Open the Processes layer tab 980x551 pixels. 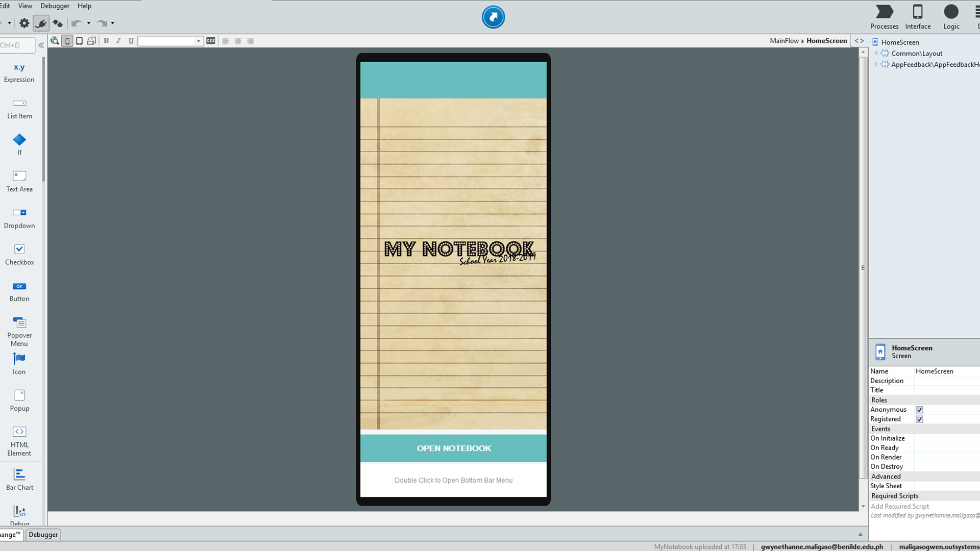point(884,17)
